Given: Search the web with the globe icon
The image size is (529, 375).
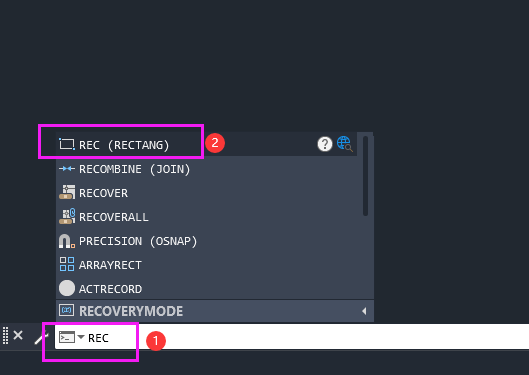Looking at the screenshot, I should (x=344, y=144).
